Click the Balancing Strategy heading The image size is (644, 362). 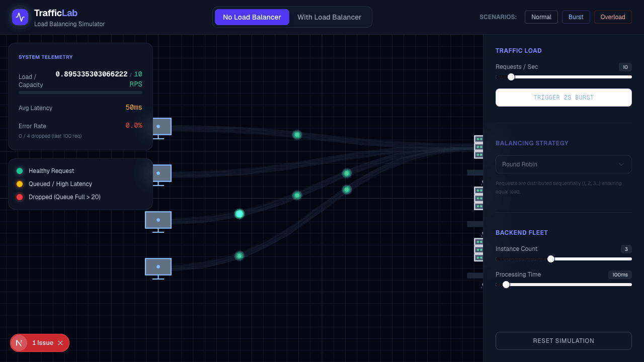tap(532, 143)
